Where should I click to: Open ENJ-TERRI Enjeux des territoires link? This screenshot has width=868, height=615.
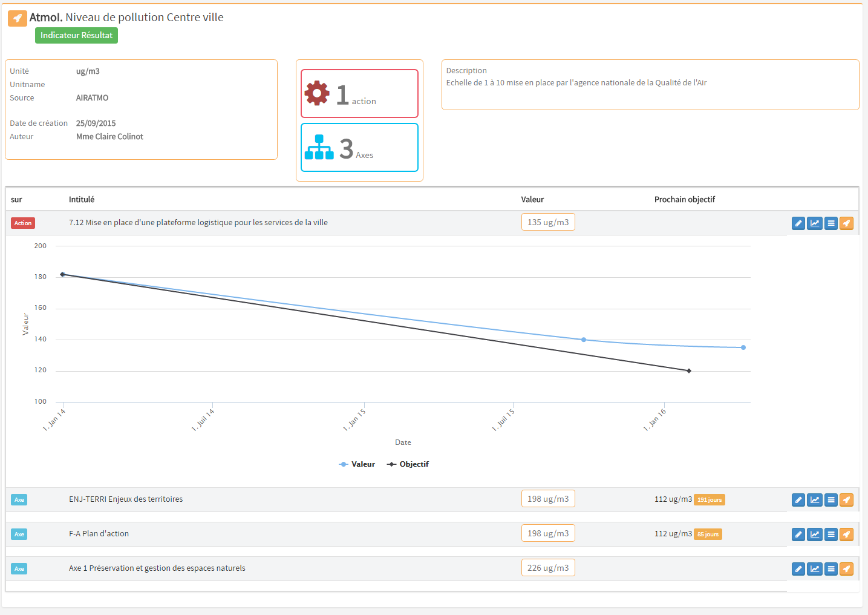[126, 499]
